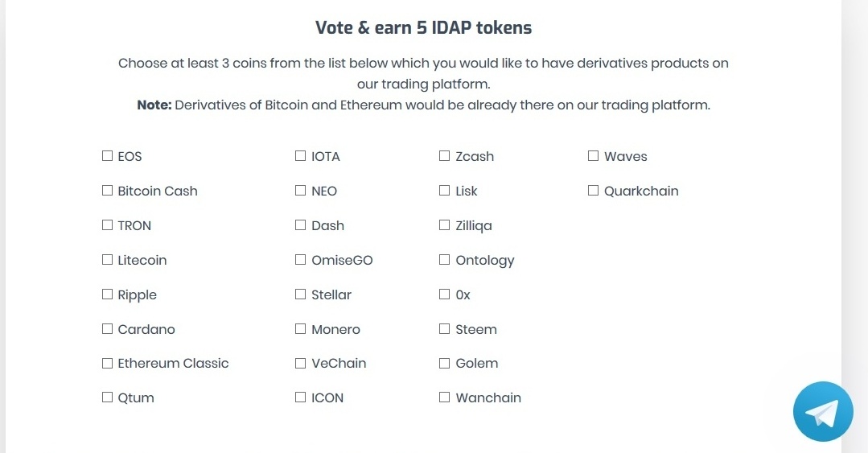Tick the Qtum option

(107, 397)
